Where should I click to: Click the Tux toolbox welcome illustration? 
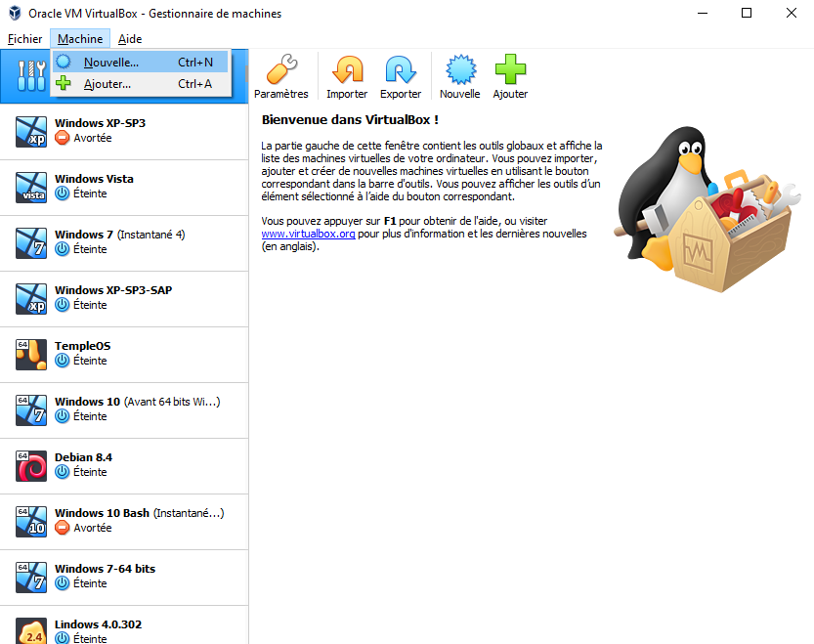(x=708, y=209)
